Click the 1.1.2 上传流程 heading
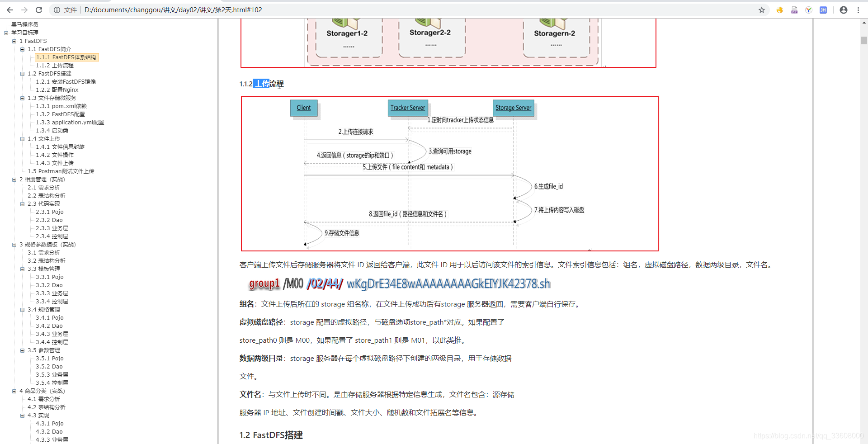This screenshot has height=444, width=868. point(262,84)
